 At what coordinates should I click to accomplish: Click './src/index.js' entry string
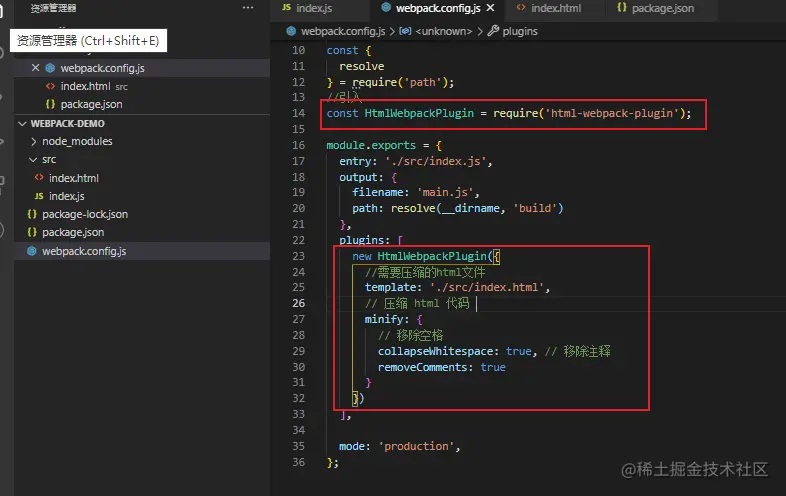point(436,161)
